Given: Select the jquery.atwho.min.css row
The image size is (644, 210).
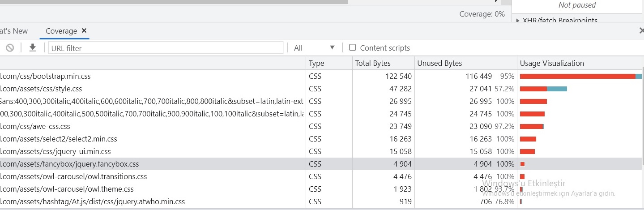Looking at the screenshot, I should coord(322,201).
